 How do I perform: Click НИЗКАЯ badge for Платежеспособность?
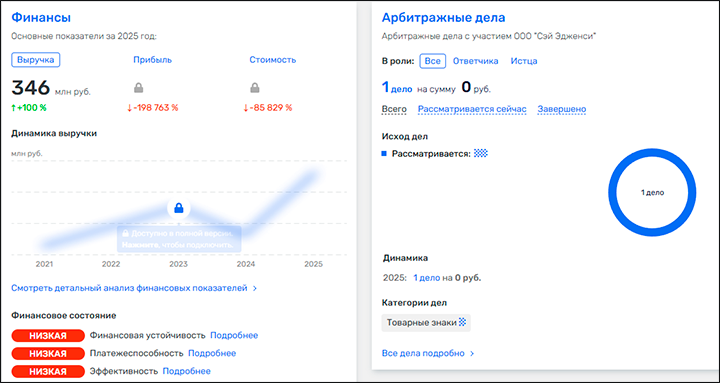click(x=48, y=354)
